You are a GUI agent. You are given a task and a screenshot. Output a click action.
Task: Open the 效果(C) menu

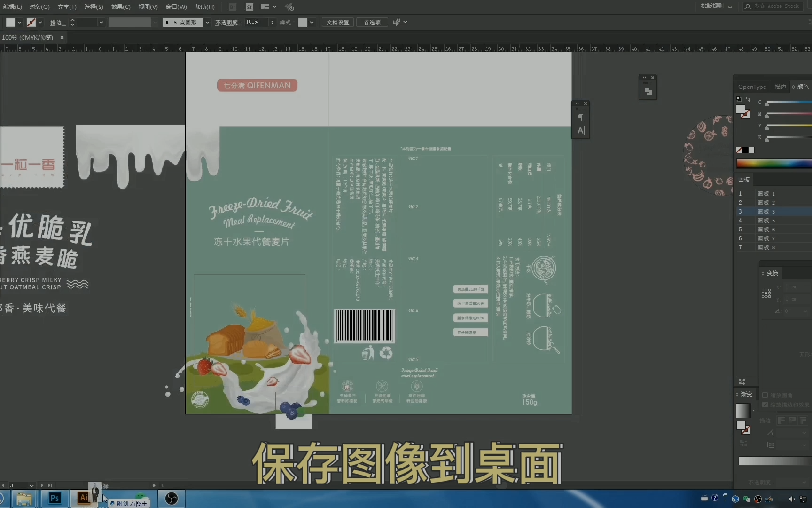pos(121,7)
